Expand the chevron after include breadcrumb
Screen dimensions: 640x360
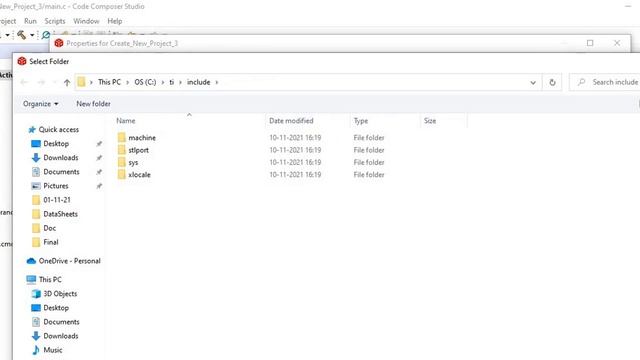[217, 82]
